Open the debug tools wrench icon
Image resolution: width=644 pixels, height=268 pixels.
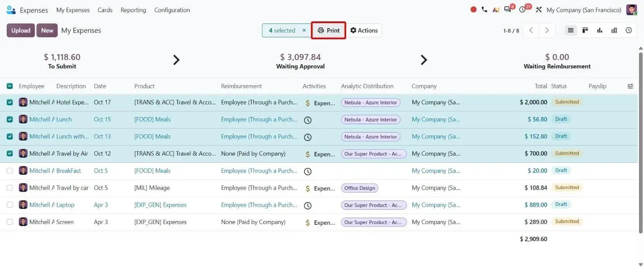coord(539,10)
